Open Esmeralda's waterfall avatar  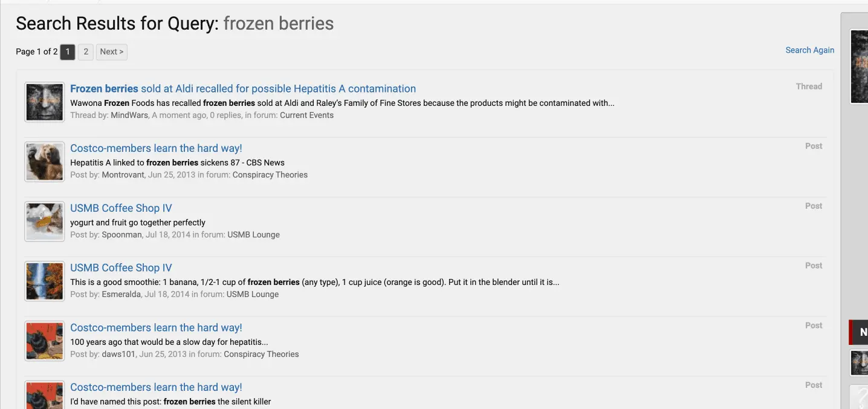45,281
